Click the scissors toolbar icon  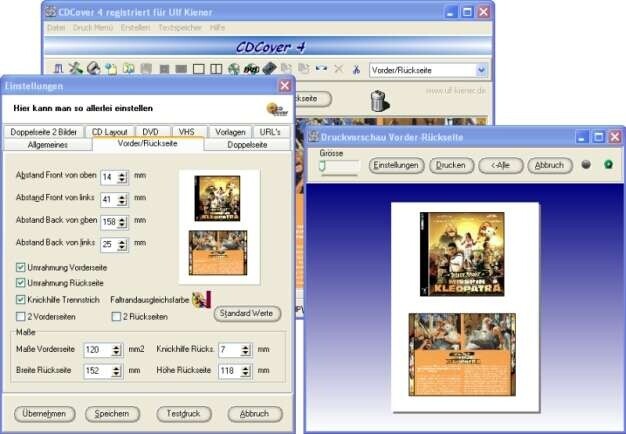(x=356, y=70)
